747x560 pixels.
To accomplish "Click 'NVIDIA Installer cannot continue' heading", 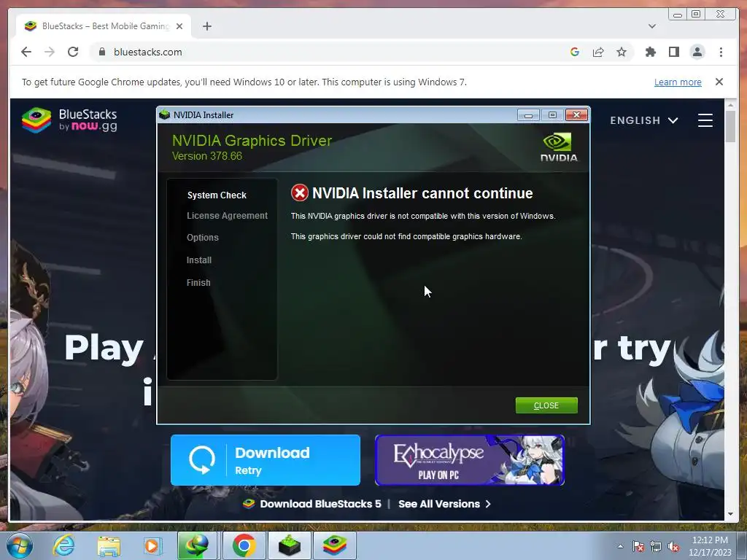I will click(422, 193).
